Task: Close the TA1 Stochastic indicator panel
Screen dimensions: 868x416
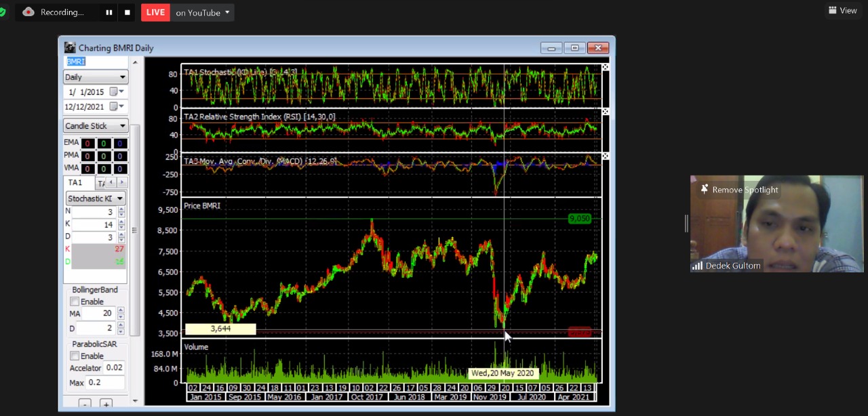Action: 606,67
